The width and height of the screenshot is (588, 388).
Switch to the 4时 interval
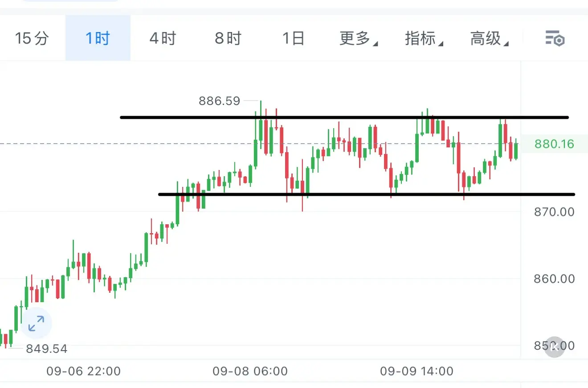(x=163, y=39)
